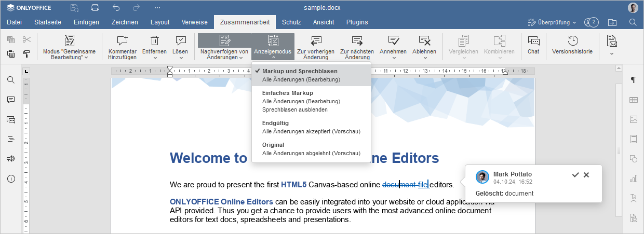Switch to the Einfügen tab
Image resolution: width=644 pixels, height=234 pixels.
(x=86, y=22)
